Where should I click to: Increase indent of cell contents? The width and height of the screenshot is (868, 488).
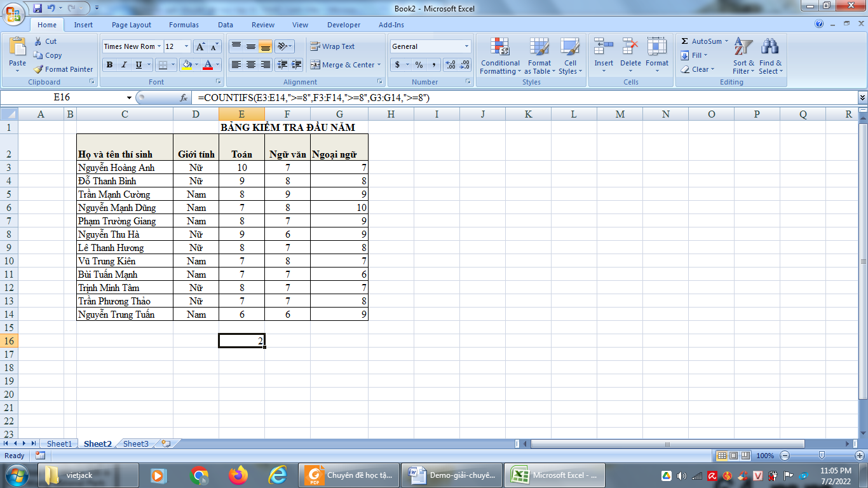(x=296, y=65)
